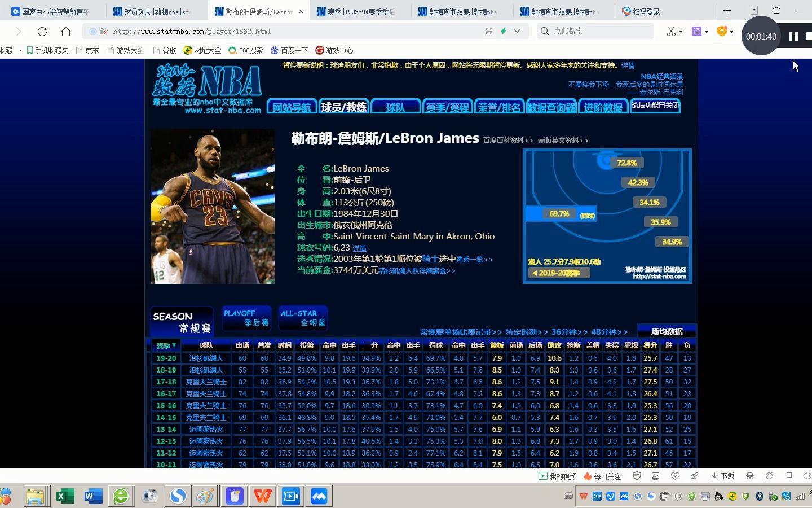Go to the browser home page icon
812x508 pixels.
pos(66,32)
